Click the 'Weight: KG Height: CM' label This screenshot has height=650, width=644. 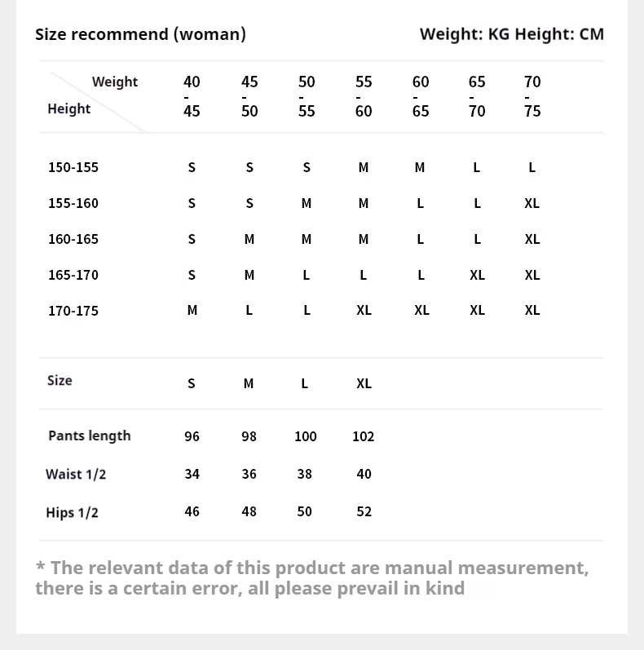512,34
